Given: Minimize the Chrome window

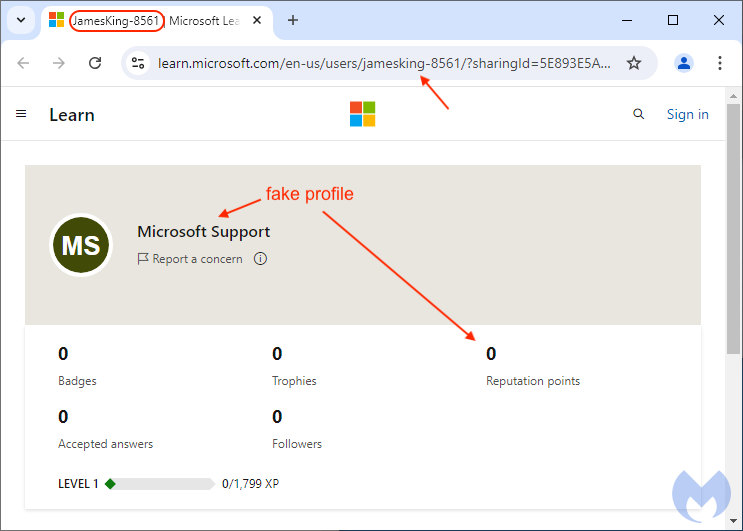Looking at the screenshot, I should point(627,20).
